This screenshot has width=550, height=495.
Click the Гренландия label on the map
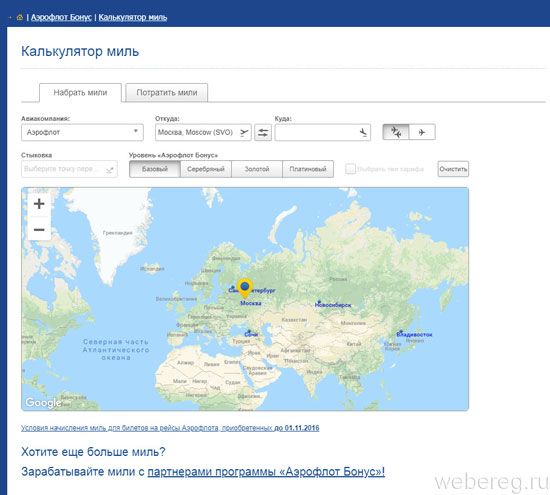118,233
